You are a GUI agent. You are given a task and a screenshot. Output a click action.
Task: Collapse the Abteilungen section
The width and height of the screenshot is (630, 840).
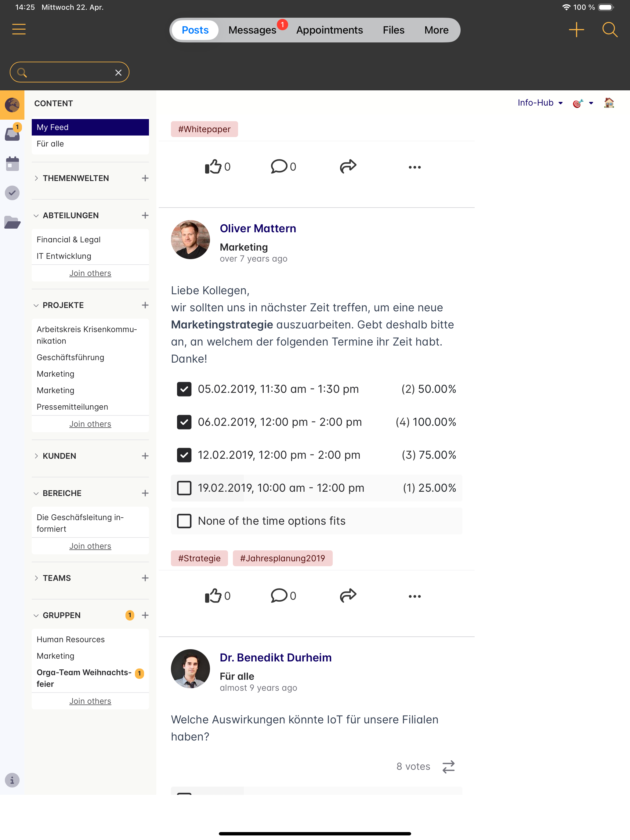(x=36, y=215)
